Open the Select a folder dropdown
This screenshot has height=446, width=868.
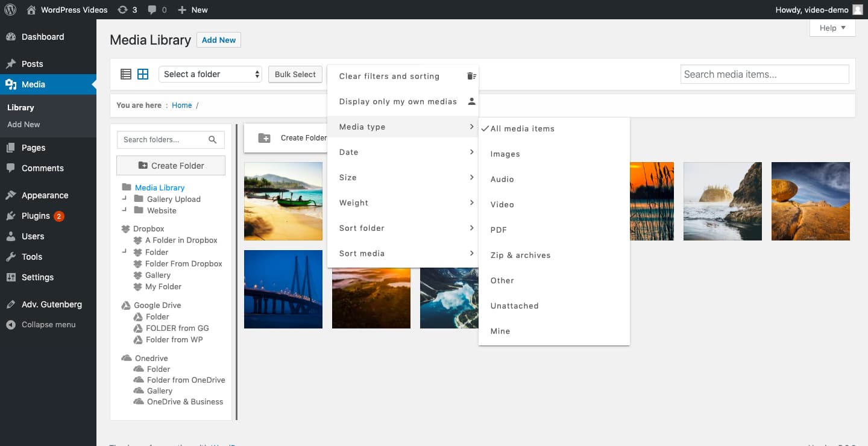[x=210, y=74]
